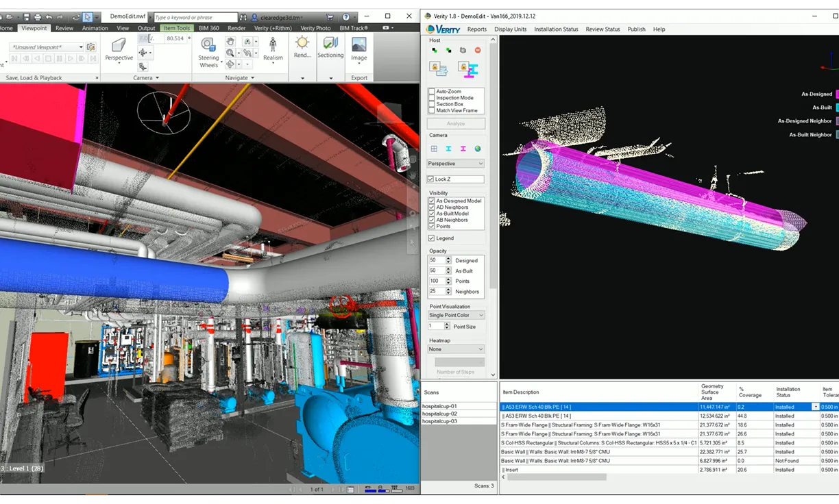Enable the Inspection Mode checkbox
The height and width of the screenshot is (504, 839).
[432, 98]
